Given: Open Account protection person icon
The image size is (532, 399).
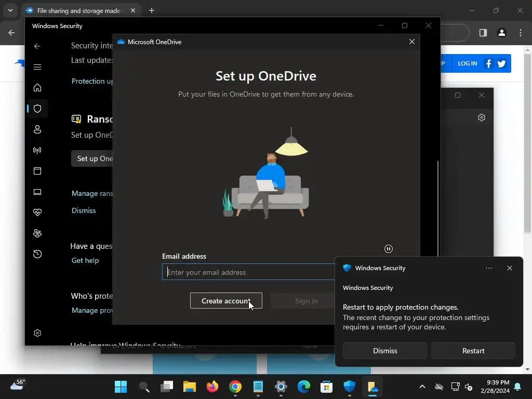Looking at the screenshot, I should point(37,129).
